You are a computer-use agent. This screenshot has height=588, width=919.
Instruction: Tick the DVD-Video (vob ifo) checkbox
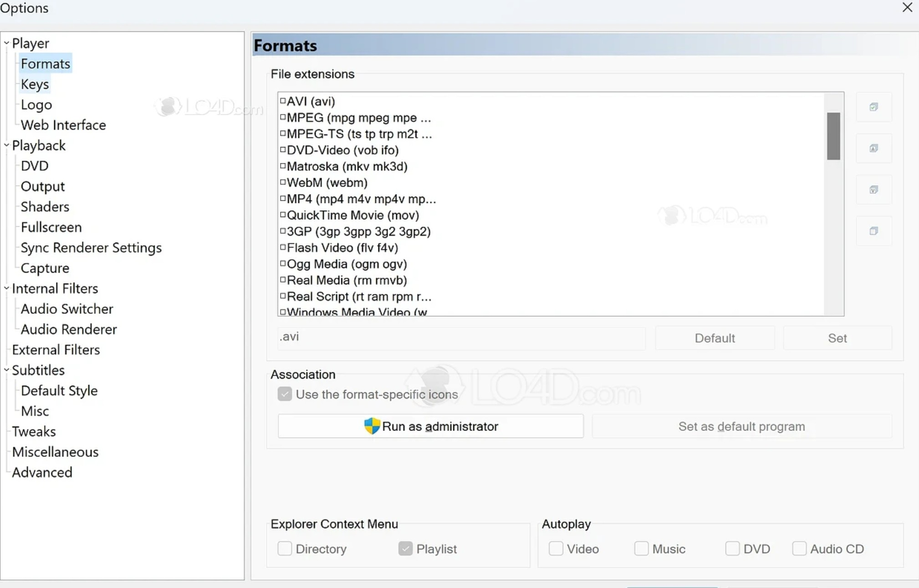click(283, 149)
